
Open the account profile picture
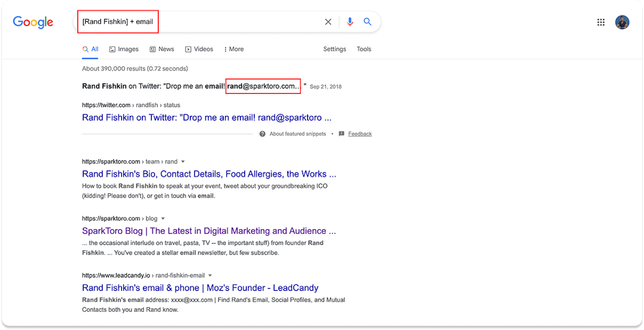pos(622,22)
